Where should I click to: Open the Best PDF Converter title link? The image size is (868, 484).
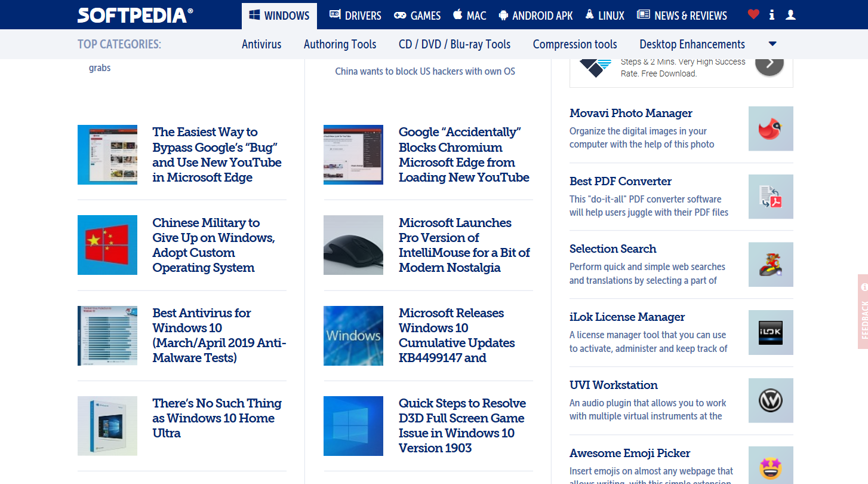620,181
